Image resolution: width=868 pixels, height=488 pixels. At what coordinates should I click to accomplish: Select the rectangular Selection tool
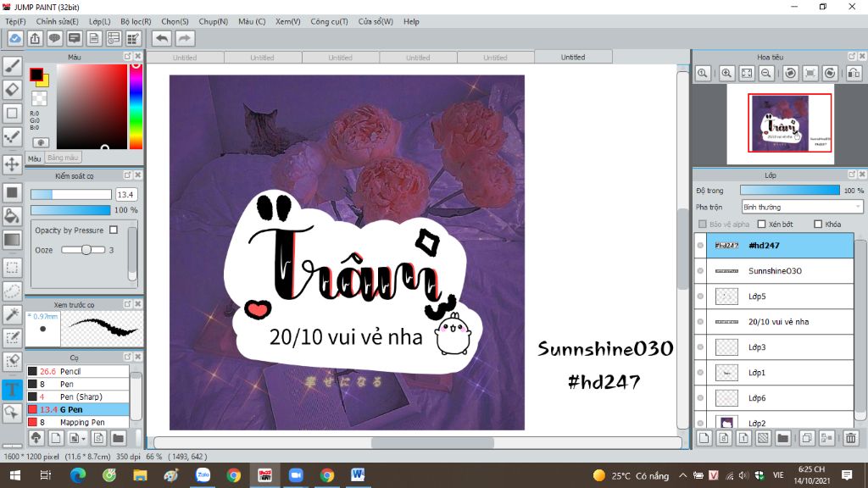tap(12, 268)
